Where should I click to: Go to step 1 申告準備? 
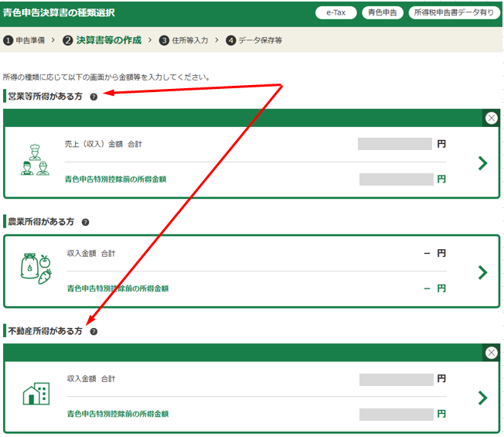point(25,40)
